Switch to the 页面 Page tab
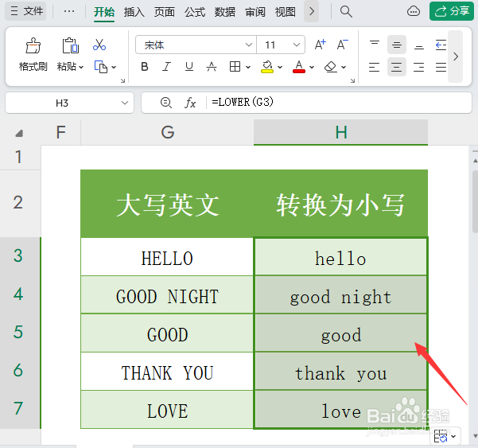Image resolution: width=478 pixels, height=448 pixels. 165,12
